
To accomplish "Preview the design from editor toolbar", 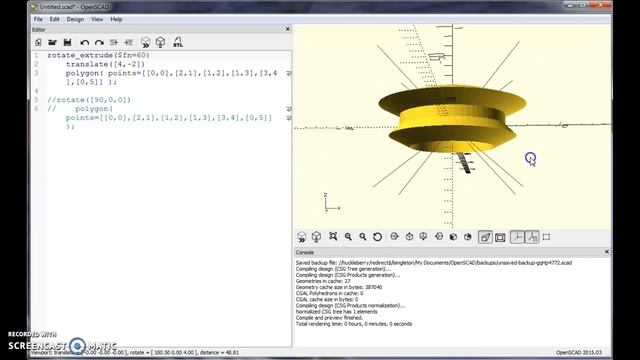I will pyautogui.click(x=145, y=42).
